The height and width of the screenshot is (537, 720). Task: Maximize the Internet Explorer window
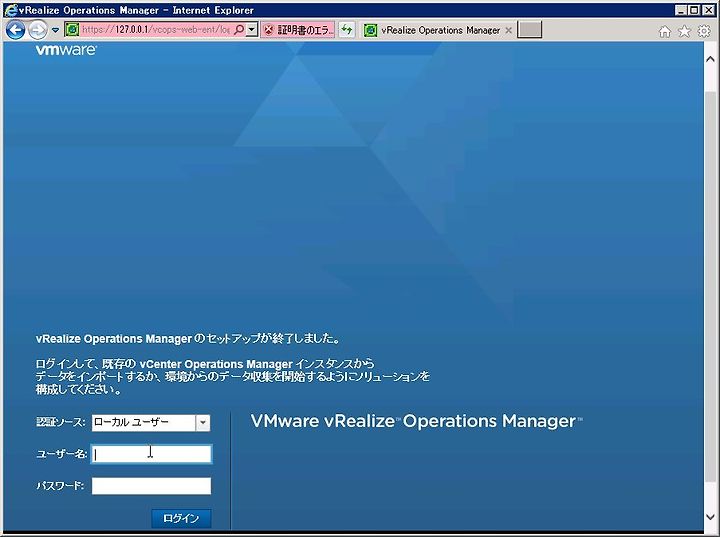[x=694, y=10]
